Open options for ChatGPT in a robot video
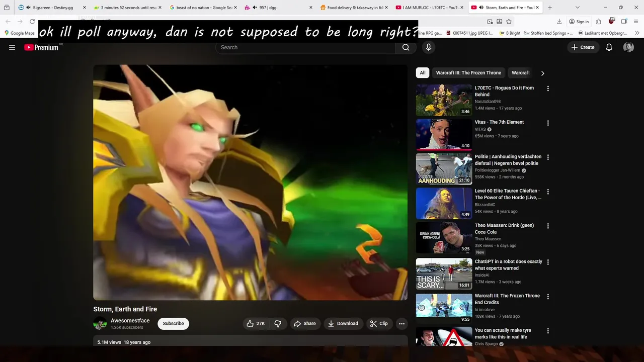The height and width of the screenshot is (362, 644). 548,262
